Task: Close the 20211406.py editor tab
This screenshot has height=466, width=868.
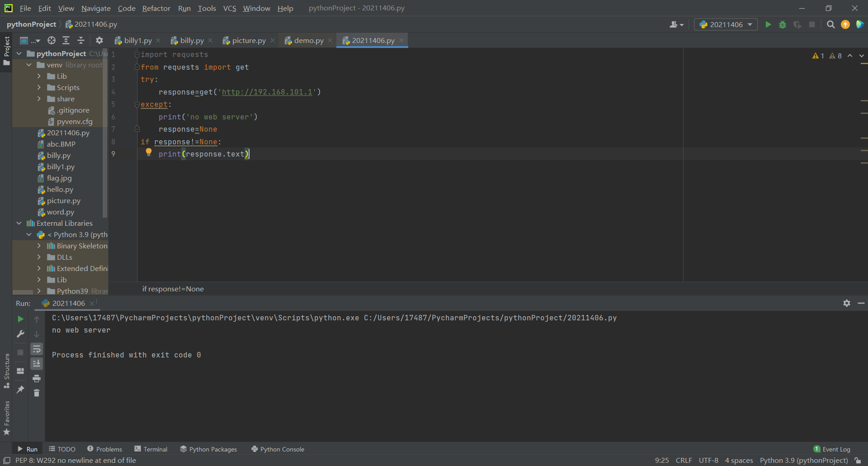Action: coord(401,40)
